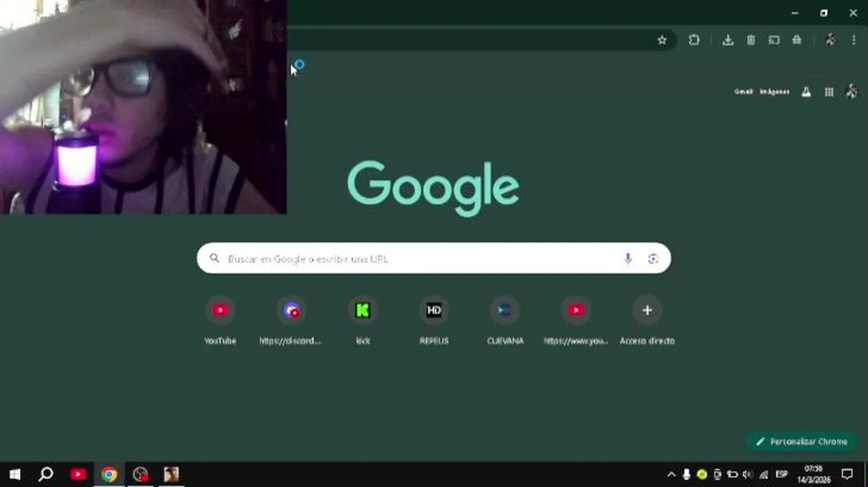Switch to Chrome in taskbar
This screenshot has width=868, height=487.
[x=110, y=474]
